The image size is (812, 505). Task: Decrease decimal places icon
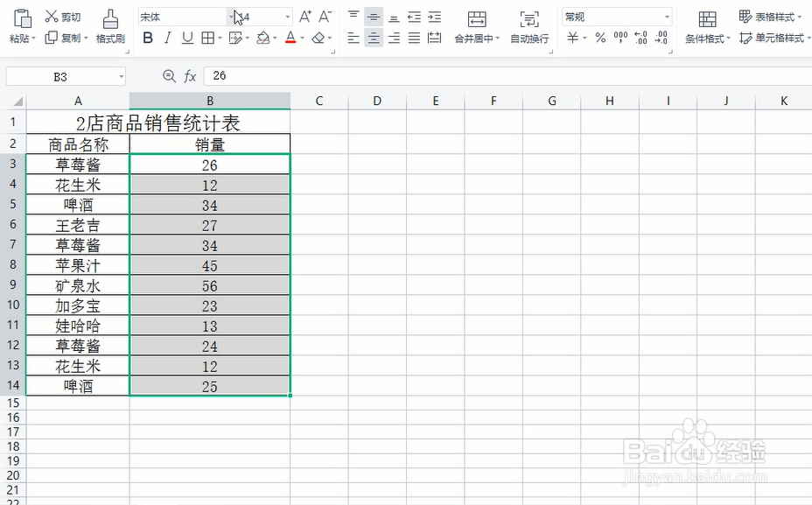pyautogui.click(x=661, y=38)
